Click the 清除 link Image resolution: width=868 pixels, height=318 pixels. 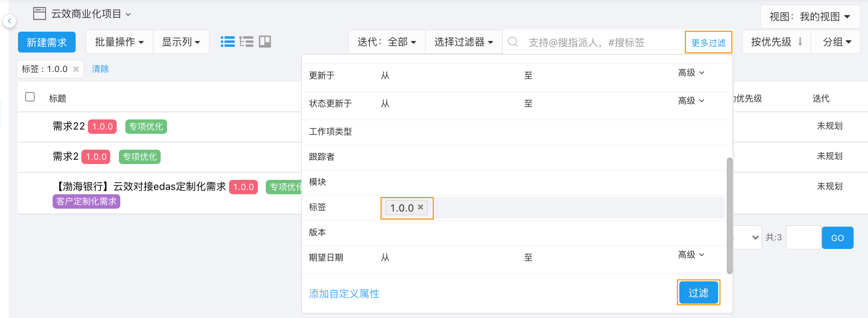click(x=100, y=69)
